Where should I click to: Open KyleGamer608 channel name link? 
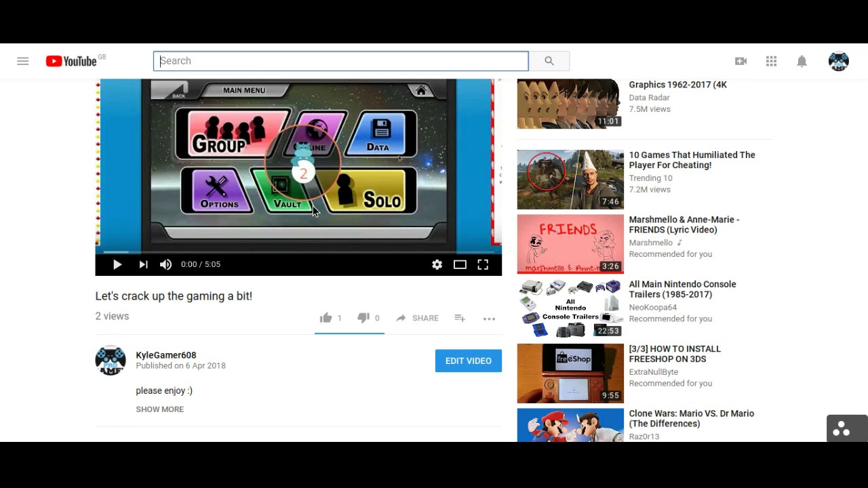pyautogui.click(x=166, y=355)
